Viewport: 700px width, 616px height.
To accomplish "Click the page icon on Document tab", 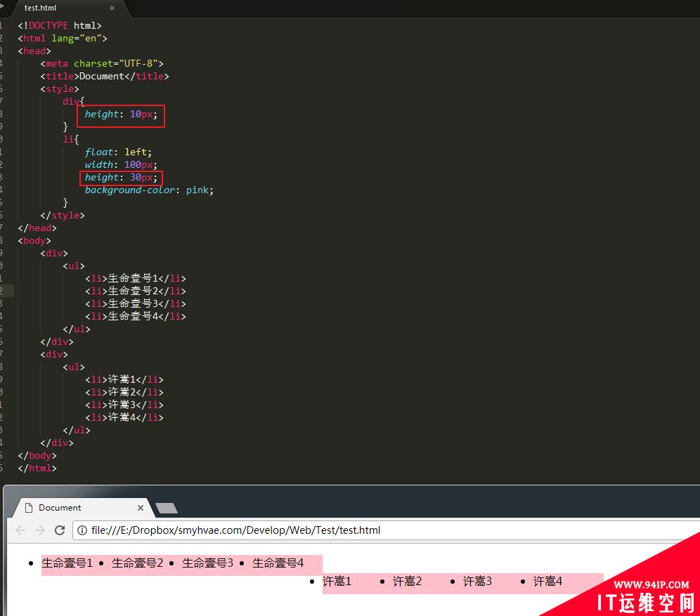I will [x=29, y=508].
